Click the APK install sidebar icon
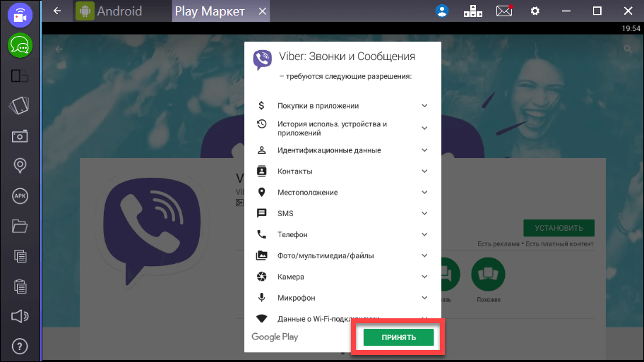Viewport: 644px width, 362px height. pos(19,196)
